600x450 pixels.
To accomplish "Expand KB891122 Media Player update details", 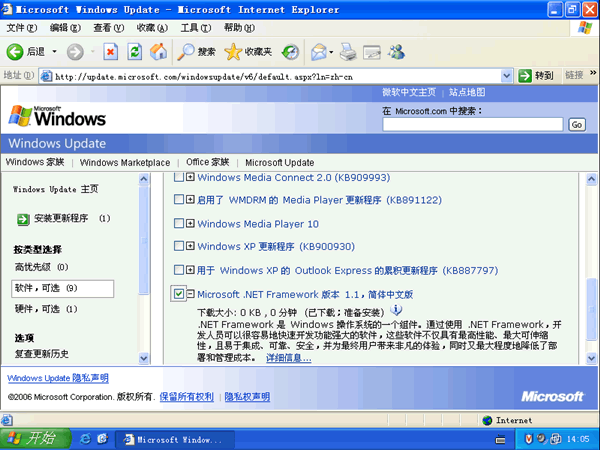I will click(190, 199).
